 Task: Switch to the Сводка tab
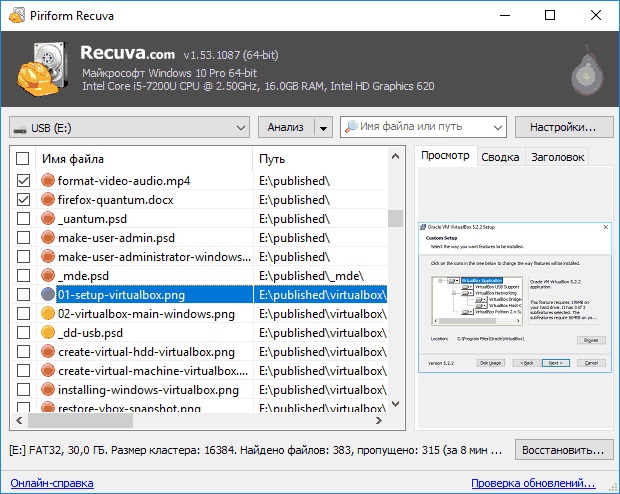coord(499,157)
